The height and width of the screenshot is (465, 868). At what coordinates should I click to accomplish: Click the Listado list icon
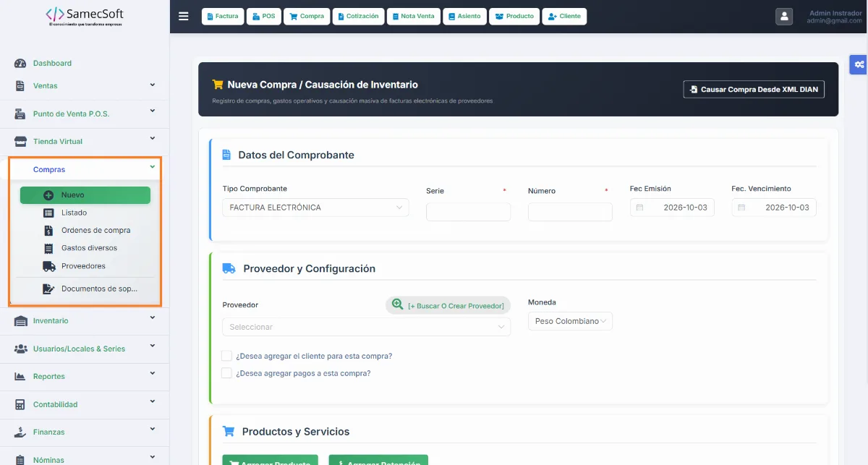(x=48, y=213)
